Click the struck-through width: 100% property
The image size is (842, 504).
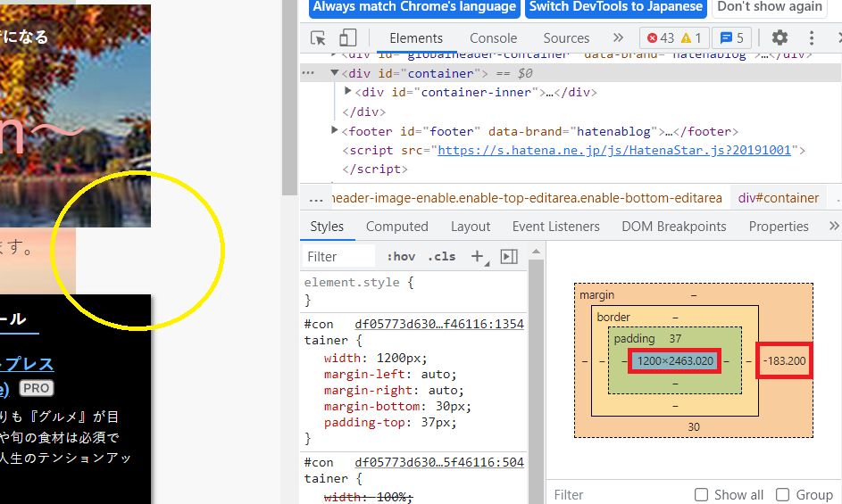click(x=369, y=497)
